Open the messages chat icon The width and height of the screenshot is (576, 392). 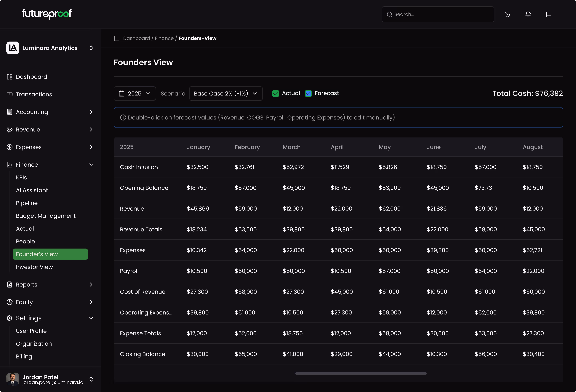click(x=548, y=14)
